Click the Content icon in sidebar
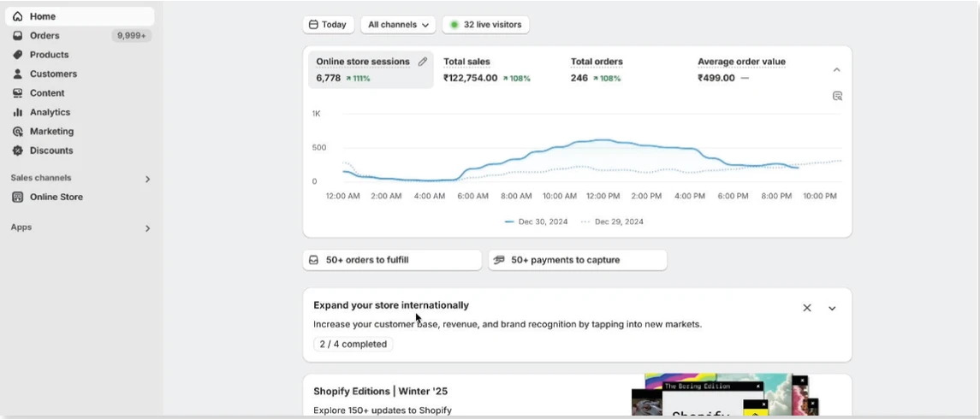980x419 pixels. [17, 93]
